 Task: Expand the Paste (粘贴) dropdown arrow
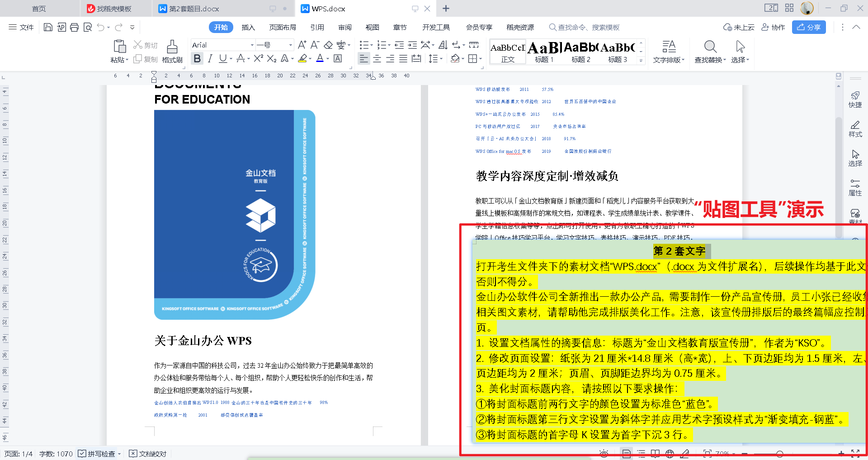[x=127, y=60]
